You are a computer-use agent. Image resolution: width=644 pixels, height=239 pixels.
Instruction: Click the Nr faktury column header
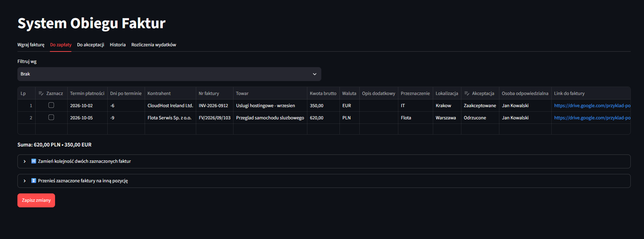point(215,93)
